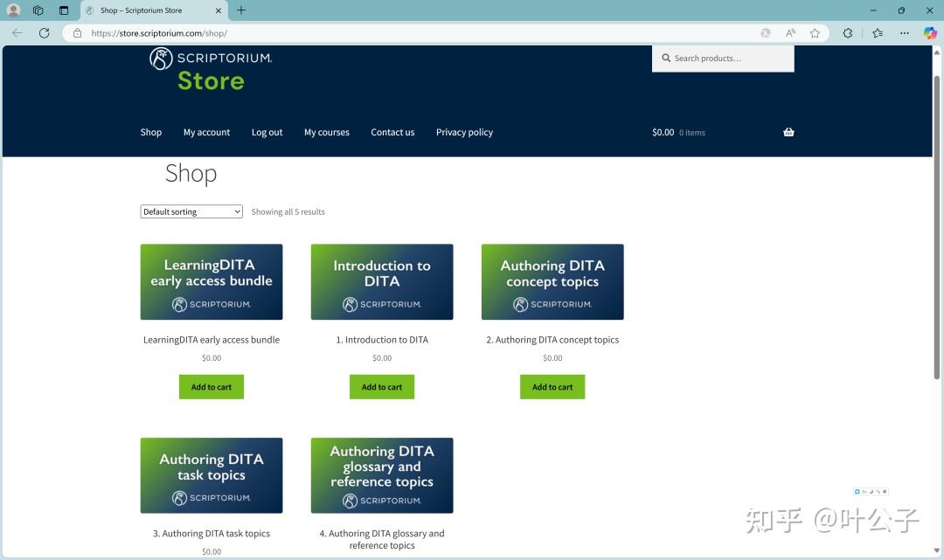Click Authoring DITA task topics image
Screen dimensions: 944x560
212,475
